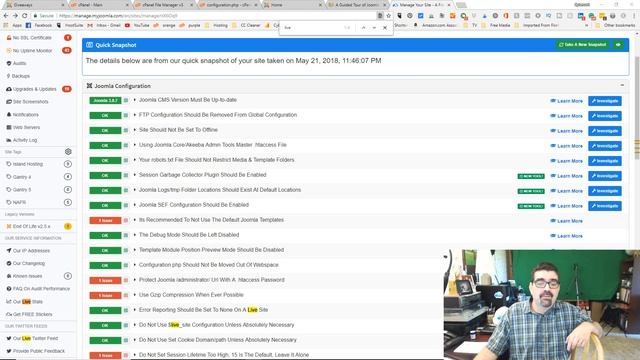Viewport: 640px width, 360px height.
Task: Bookmark this page with star icon
Action: (x=389, y=16)
